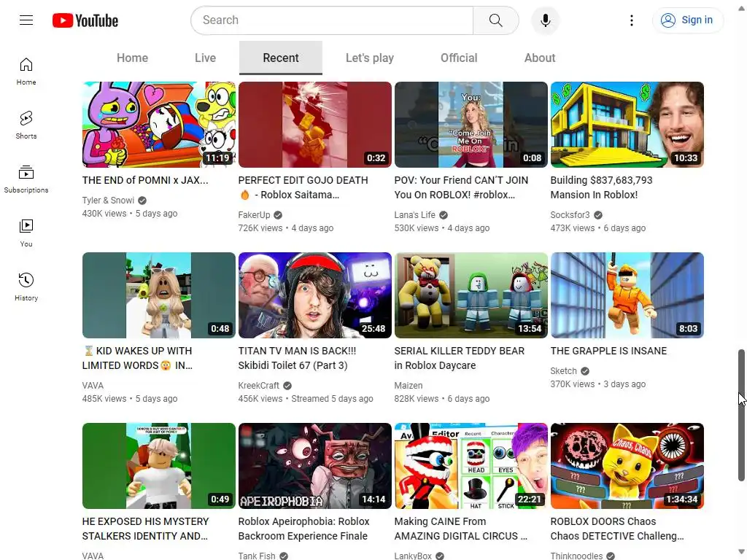Click the 25:48 duration badge
This screenshot has height=560, width=747.
(373, 329)
